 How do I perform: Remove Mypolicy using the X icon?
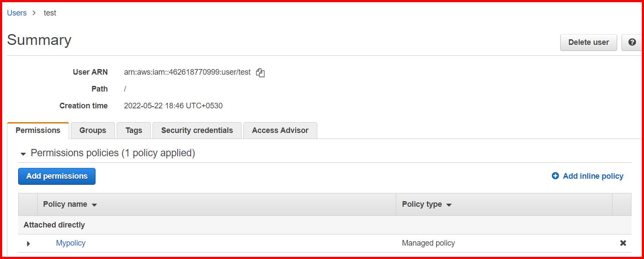pyautogui.click(x=624, y=243)
